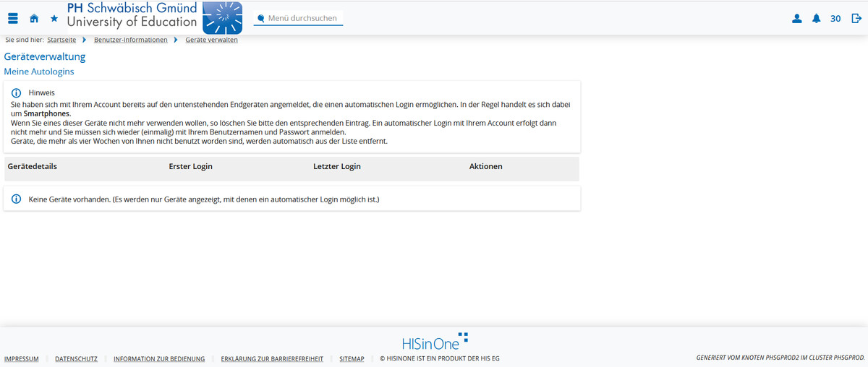Sort by Gerätedetails column header
This screenshot has height=367, width=868.
(33, 166)
